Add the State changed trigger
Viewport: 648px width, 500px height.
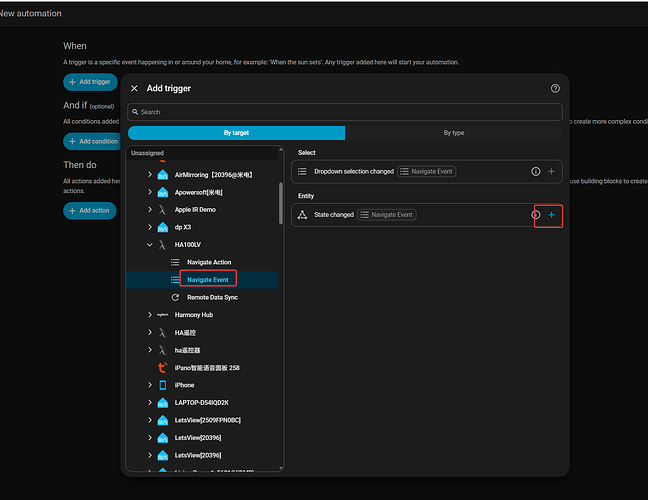pos(551,215)
